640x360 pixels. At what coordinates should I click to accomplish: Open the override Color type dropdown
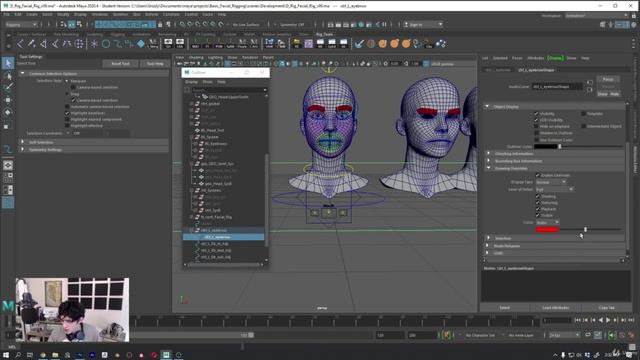point(547,222)
